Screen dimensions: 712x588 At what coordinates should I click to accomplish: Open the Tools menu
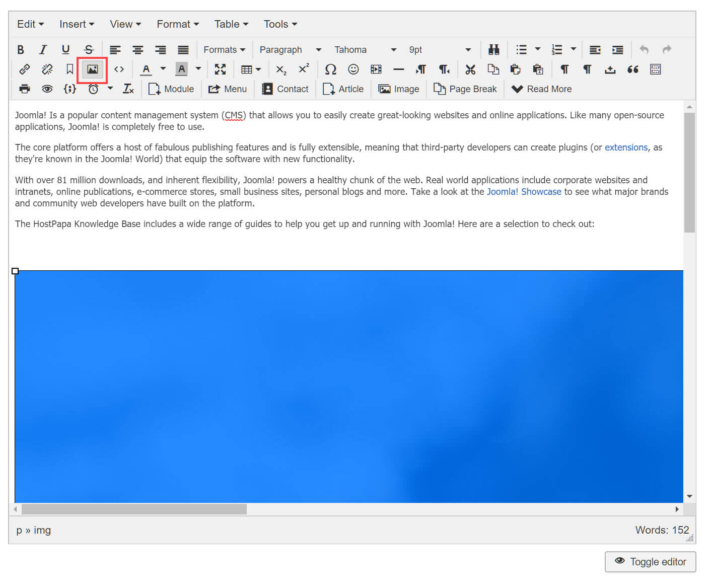click(x=280, y=24)
